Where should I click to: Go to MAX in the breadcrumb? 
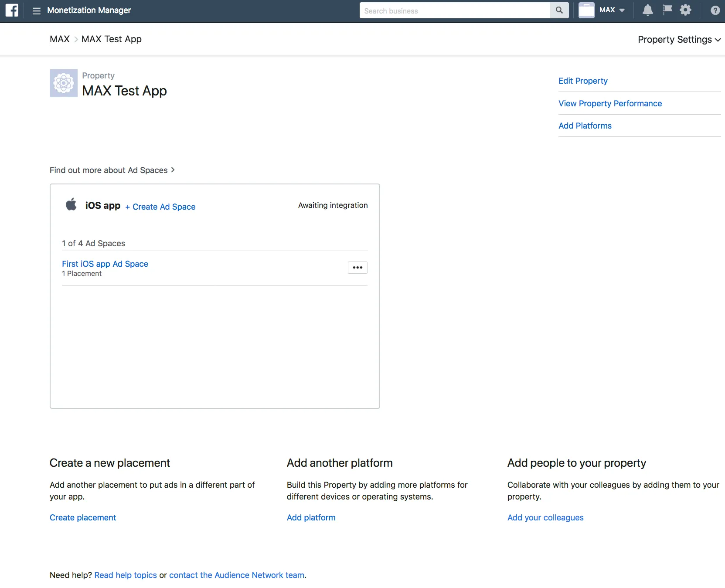coord(60,39)
